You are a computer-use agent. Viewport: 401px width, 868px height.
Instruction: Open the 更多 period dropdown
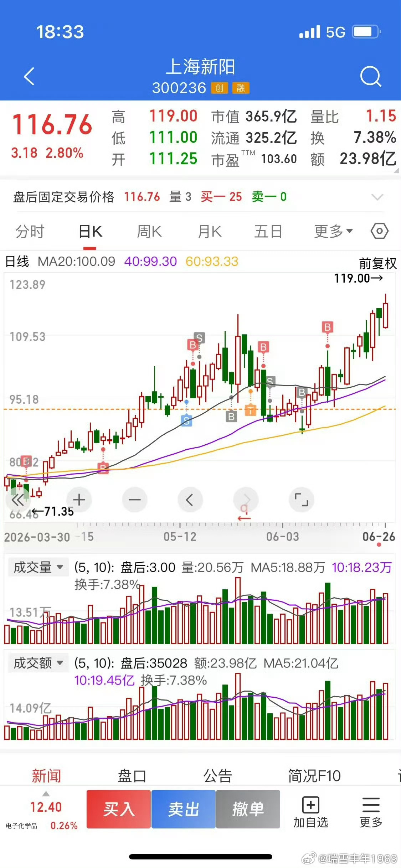pos(333,231)
